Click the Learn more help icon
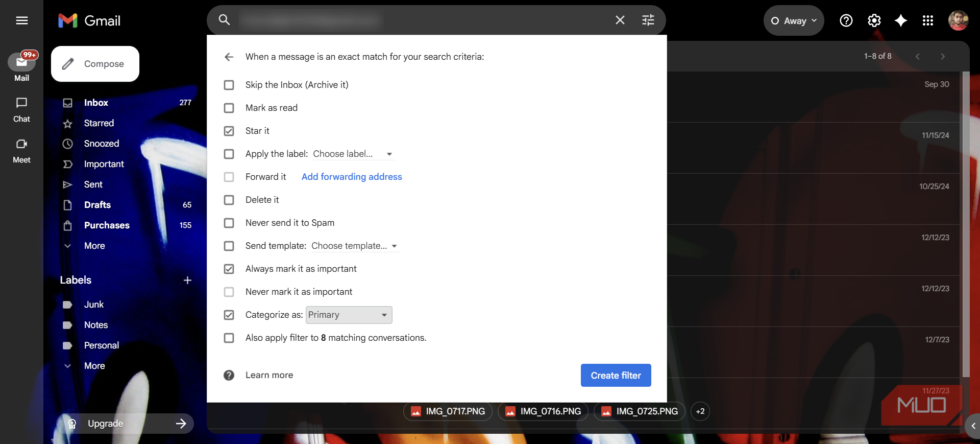Viewport: 980px width, 444px height. pos(229,375)
